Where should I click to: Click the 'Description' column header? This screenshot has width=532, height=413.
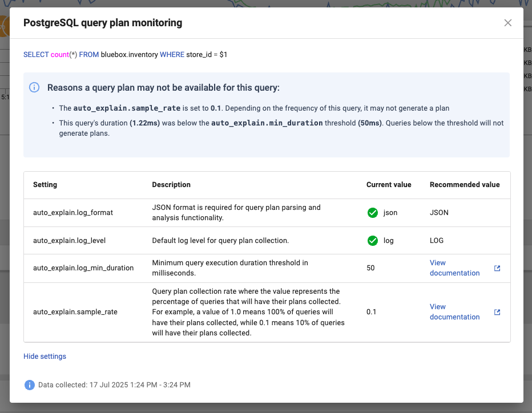click(171, 185)
